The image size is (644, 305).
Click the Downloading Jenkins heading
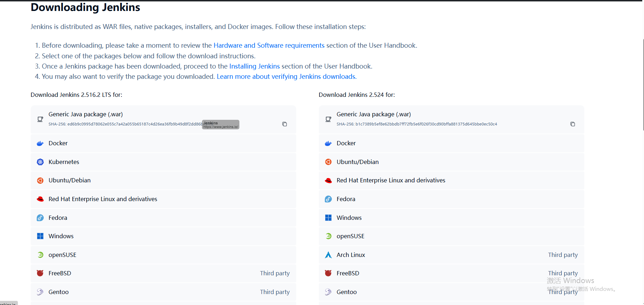(x=85, y=7)
